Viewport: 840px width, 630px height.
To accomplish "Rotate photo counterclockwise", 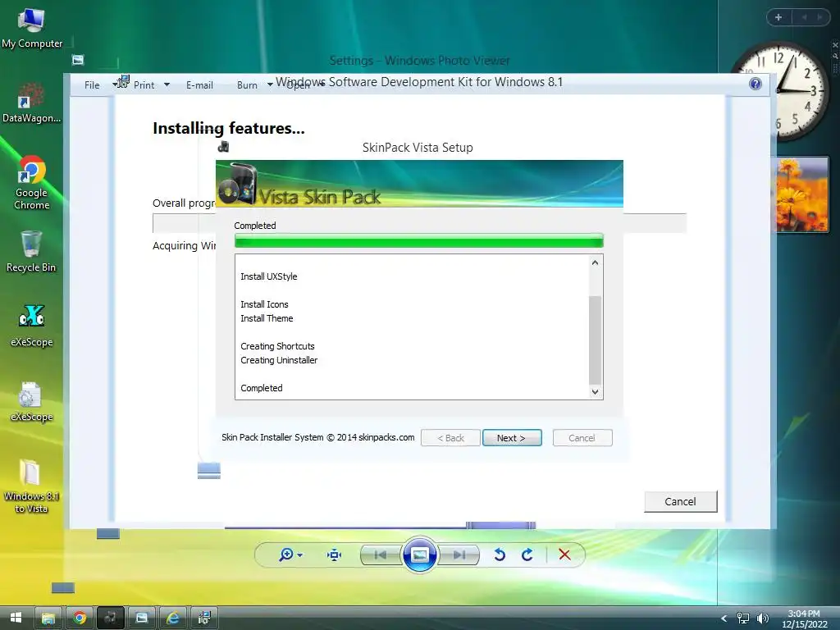I will coord(500,555).
